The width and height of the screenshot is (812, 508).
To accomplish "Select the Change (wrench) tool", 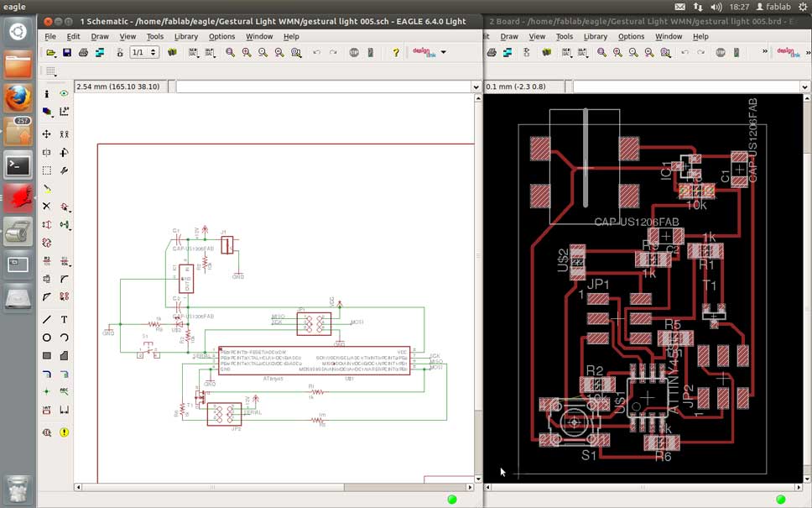I will 65,170.
